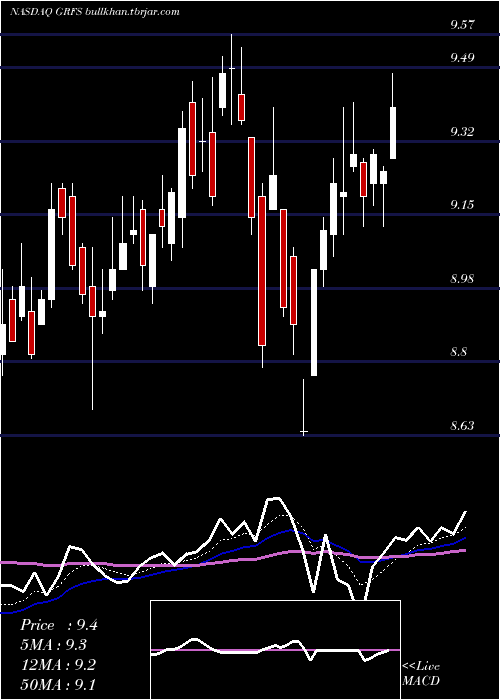Click the last white candlestick on the right

point(393,133)
